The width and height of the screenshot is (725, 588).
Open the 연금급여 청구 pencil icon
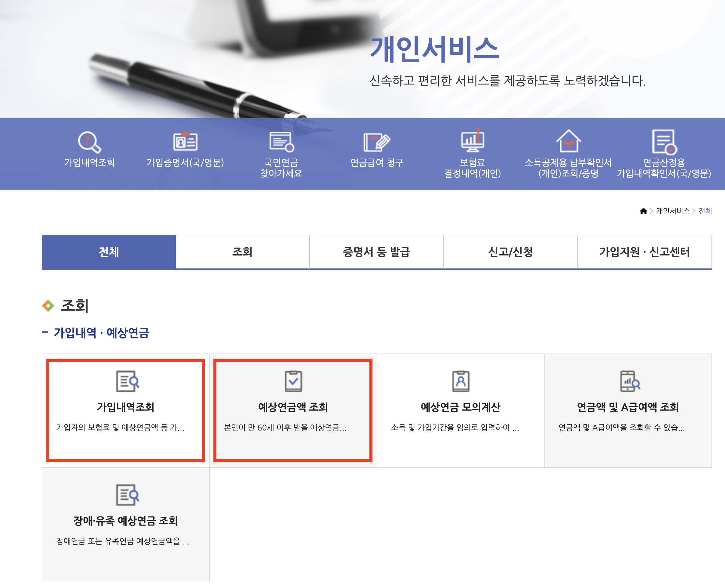tap(377, 142)
